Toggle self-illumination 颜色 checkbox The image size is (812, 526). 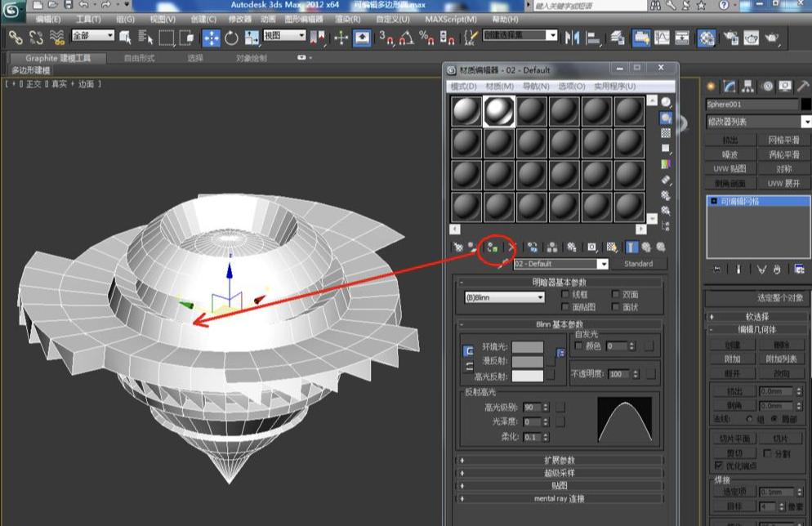click(578, 345)
